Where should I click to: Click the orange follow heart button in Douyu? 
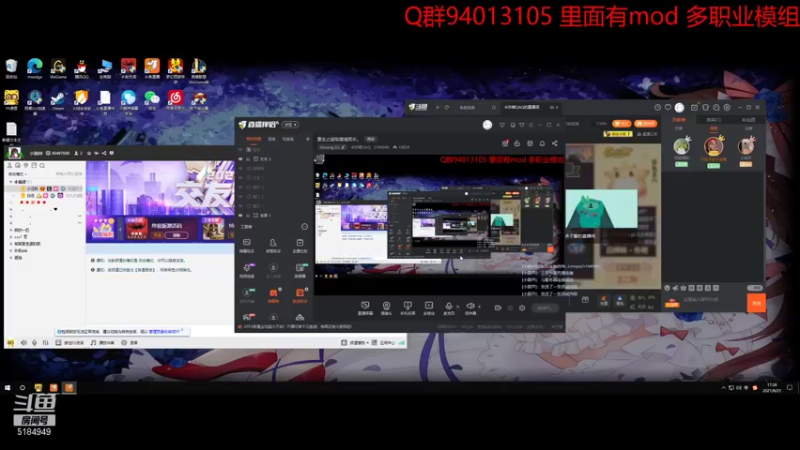tap(621, 123)
